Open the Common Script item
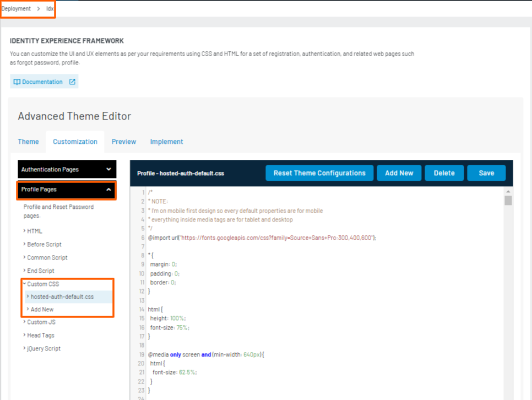The image size is (532, 400). (x=47, y=258)
